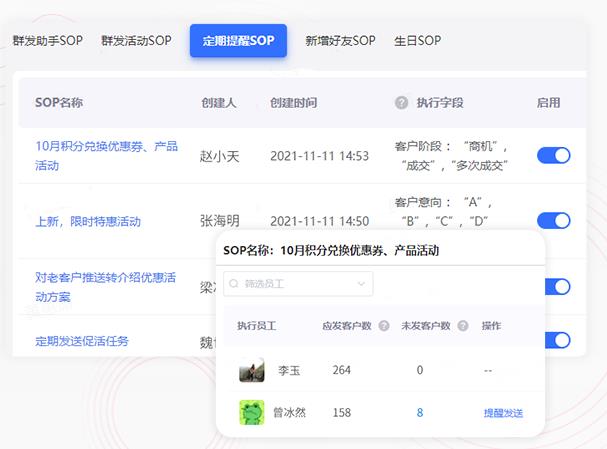Click the 操作 column header
The image size is (607, 449).
[491, 326]
